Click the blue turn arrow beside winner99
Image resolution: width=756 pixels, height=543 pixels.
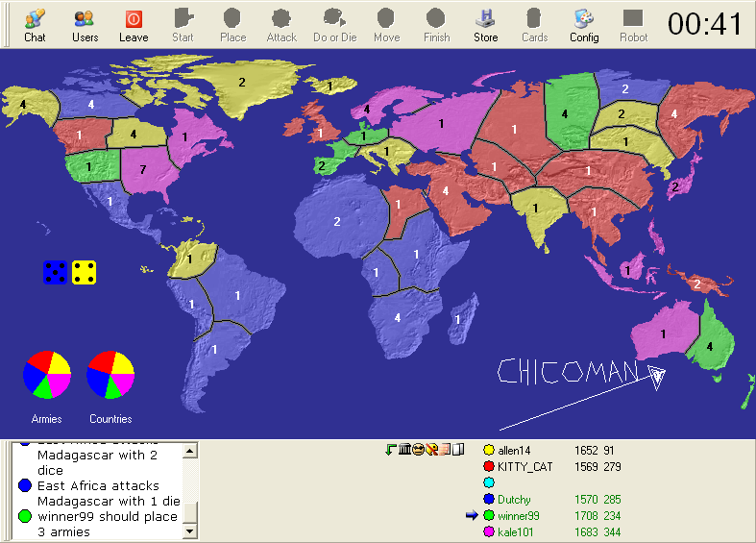click(x=472, y=515)
